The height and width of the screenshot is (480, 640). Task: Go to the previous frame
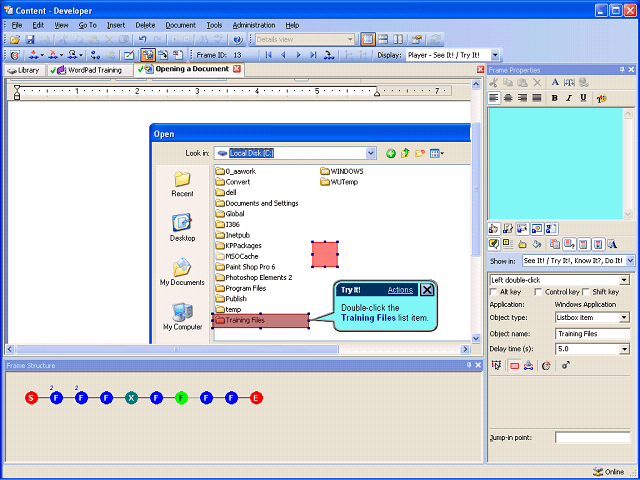coord(283,55)
